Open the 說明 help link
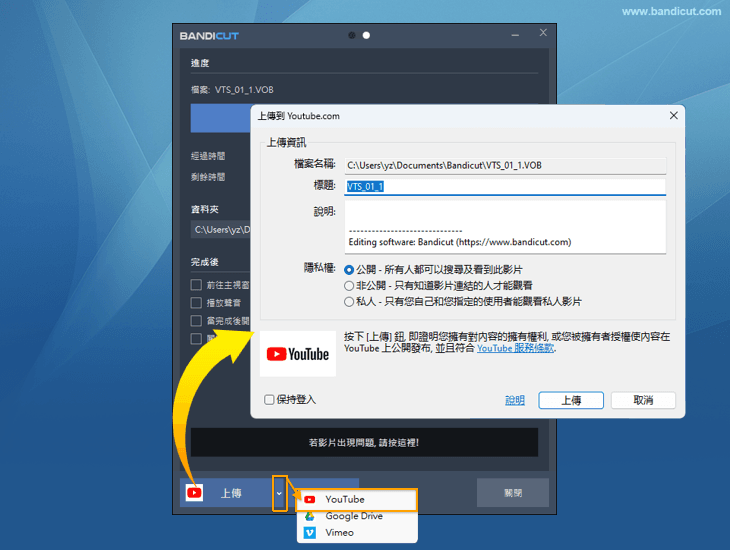 (x=514, y=400)
